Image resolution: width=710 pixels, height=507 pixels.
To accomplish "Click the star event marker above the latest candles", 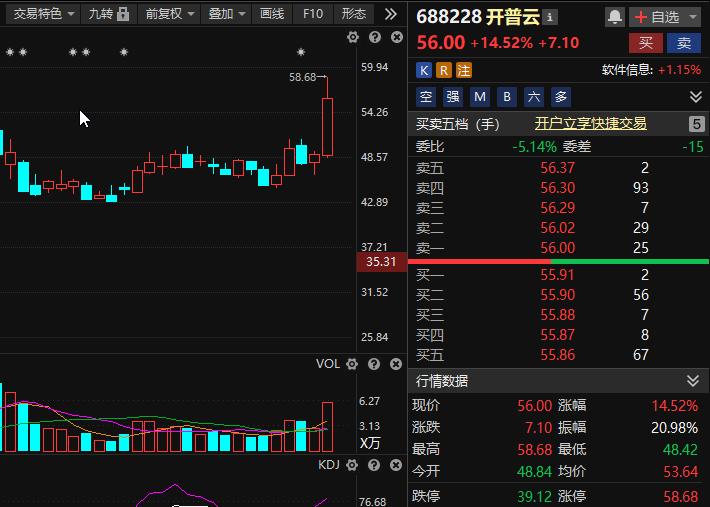I will point(301,52).
